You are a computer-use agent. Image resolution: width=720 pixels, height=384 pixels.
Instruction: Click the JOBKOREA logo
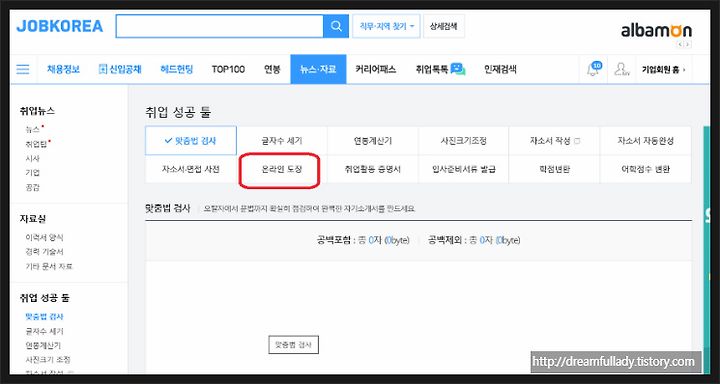tap(60, 26)
